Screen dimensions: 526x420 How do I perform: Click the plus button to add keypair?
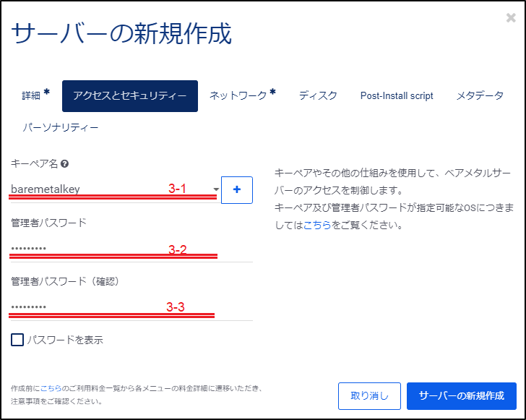(237, 190)
